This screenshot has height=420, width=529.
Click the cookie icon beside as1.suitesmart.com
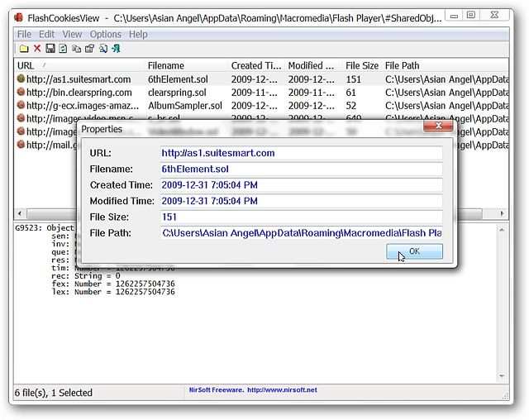[x=21, y=79]
